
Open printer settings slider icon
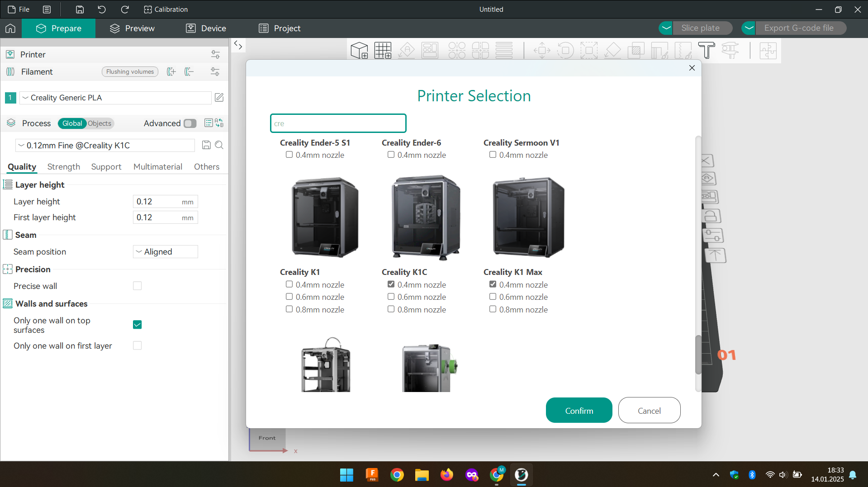215,55
